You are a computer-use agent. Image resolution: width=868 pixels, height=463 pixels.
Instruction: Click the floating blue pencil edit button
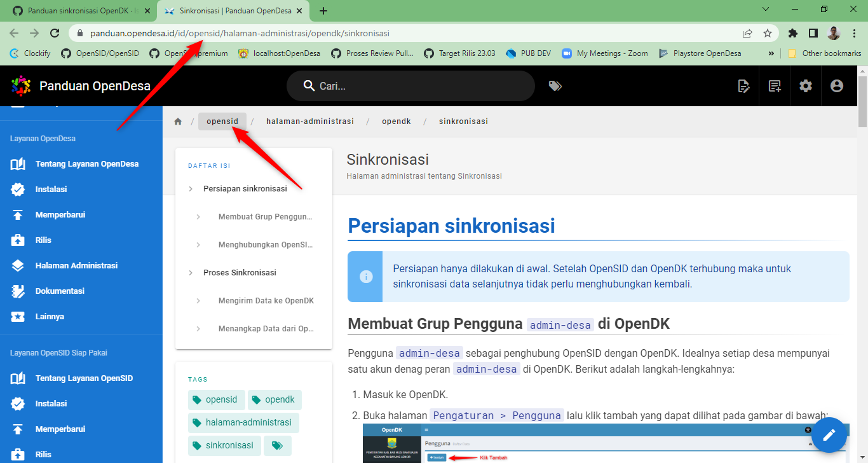pos(830,435)
